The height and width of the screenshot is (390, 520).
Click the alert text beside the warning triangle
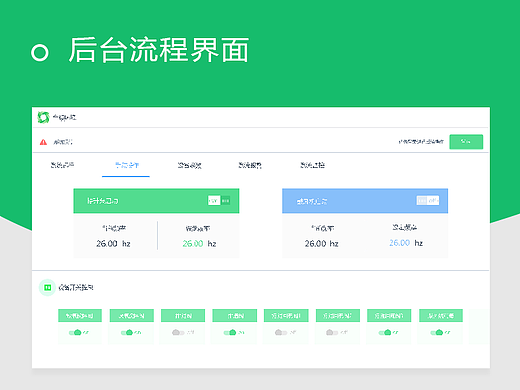[63, 142]
